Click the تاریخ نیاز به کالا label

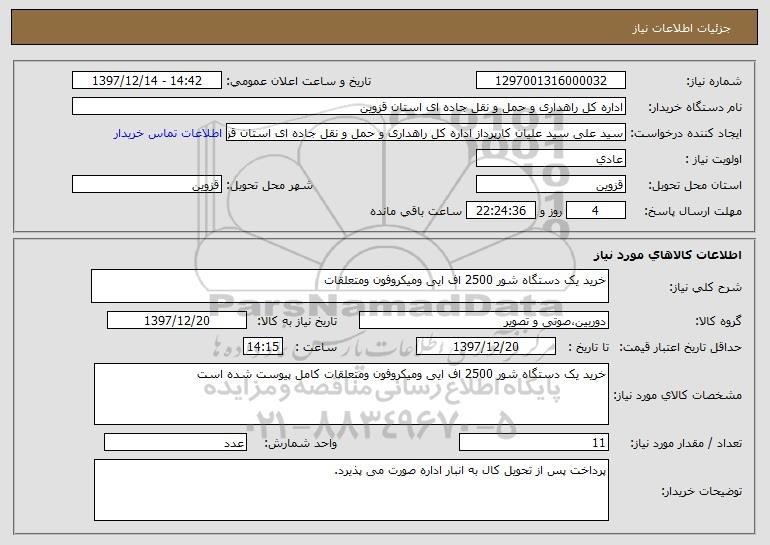(x=298, y=322)
